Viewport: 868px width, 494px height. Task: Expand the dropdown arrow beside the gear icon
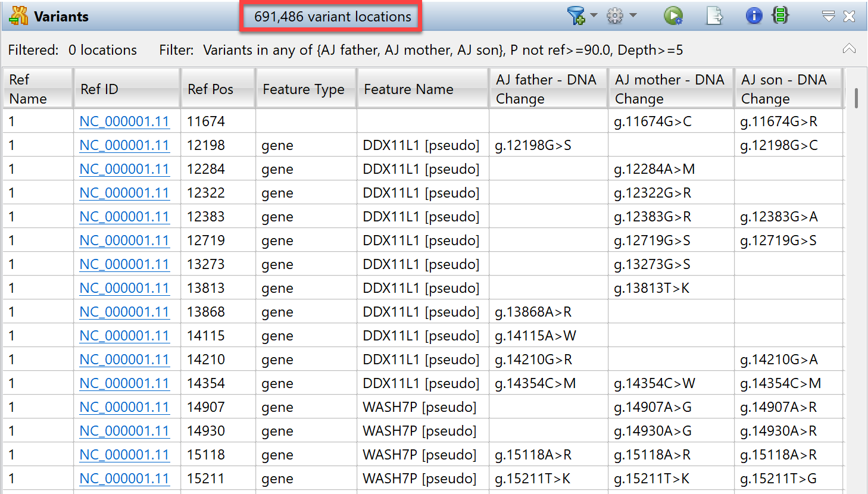point(633,15)
